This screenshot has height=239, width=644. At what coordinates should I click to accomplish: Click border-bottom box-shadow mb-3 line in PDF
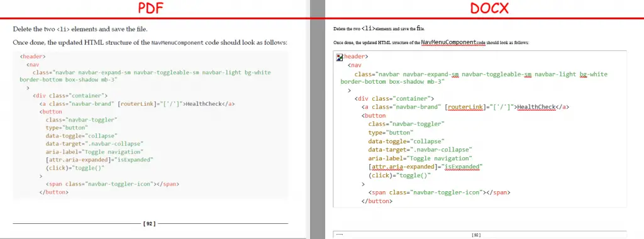point(68,80)
